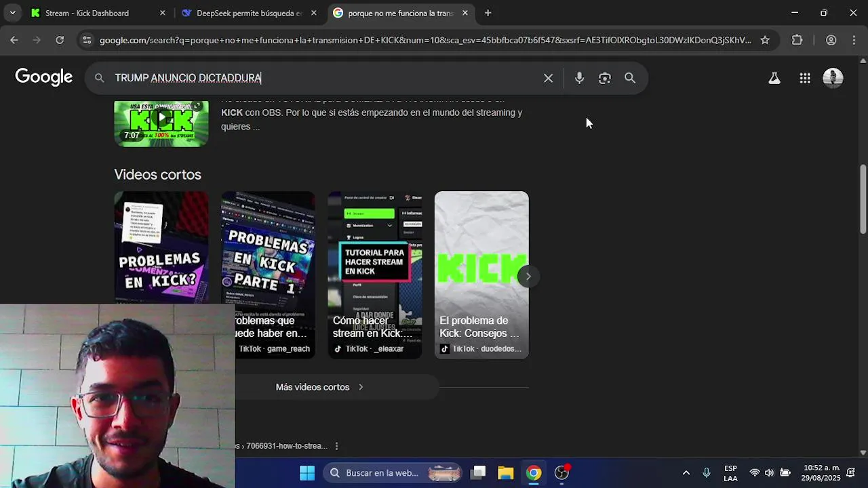
Task: Show next short videos with arrow
Action: 528,276
